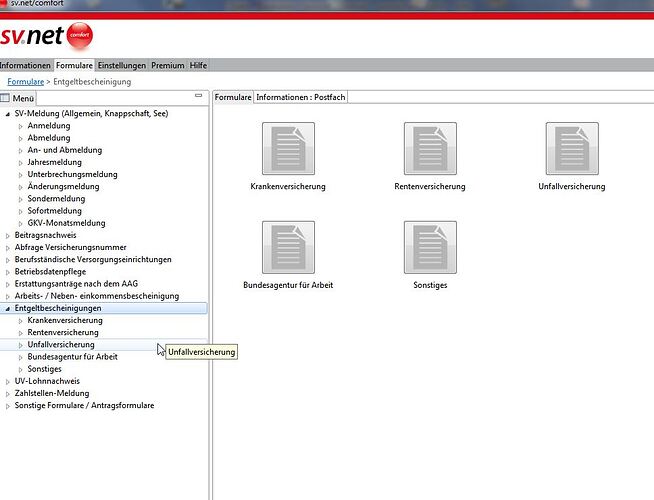Open the Sonstiges form icon
This screenshot has height=500, width=654.
(x=430, y=247)
